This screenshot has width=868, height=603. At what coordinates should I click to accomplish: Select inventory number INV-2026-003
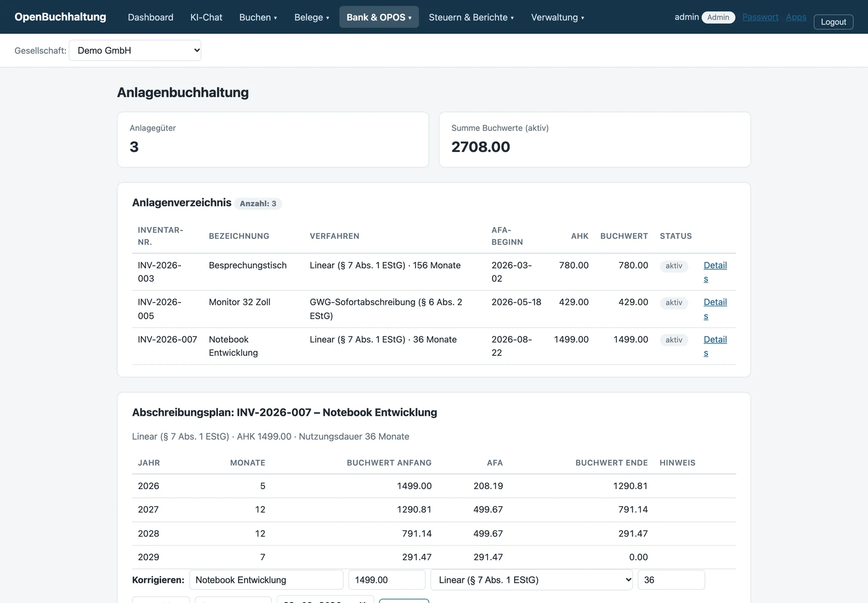(x=160, y=272)
